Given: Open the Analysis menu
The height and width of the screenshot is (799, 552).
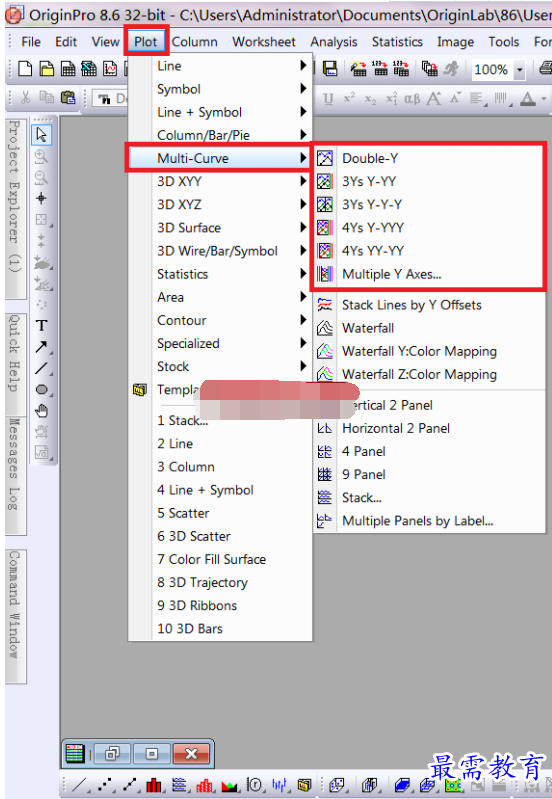Looking at the screenshot, I should coord(333,41).
